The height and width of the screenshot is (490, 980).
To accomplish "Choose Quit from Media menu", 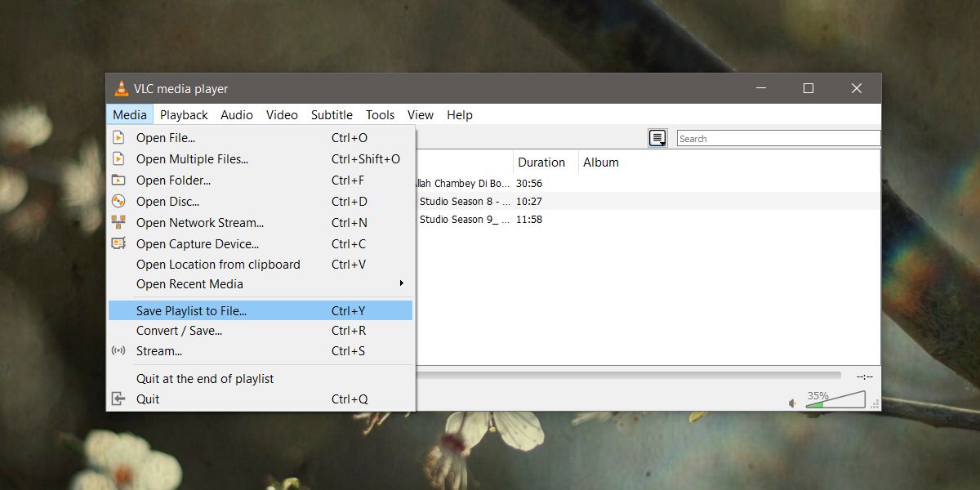I will click(261, 399).
